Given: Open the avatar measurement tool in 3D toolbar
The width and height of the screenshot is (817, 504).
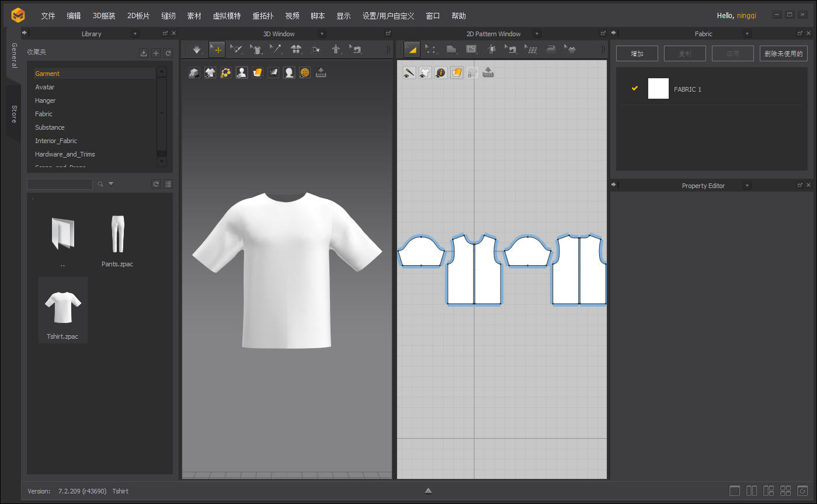Looking at the screenshot, I should click(x=336, y=50).
